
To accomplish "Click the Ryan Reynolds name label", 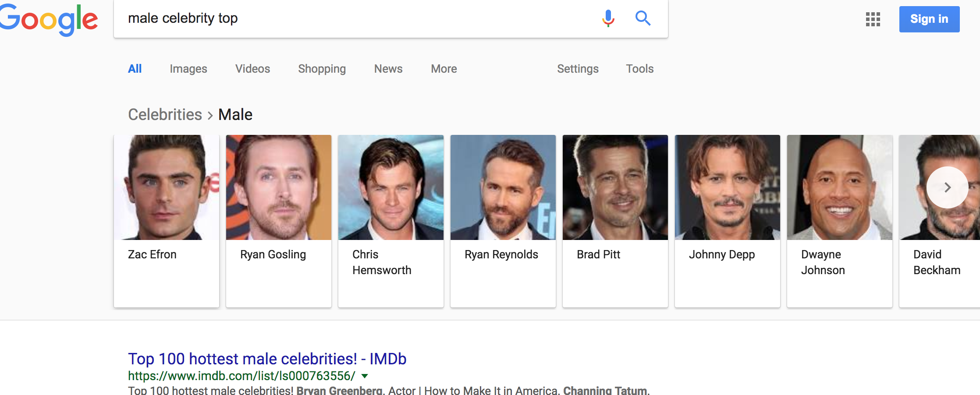I will point(501,254).
